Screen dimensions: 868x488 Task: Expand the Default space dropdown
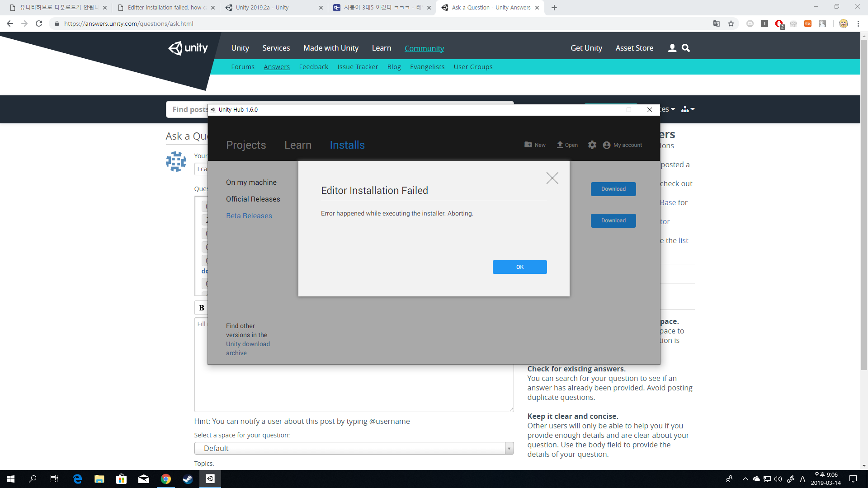354,448
